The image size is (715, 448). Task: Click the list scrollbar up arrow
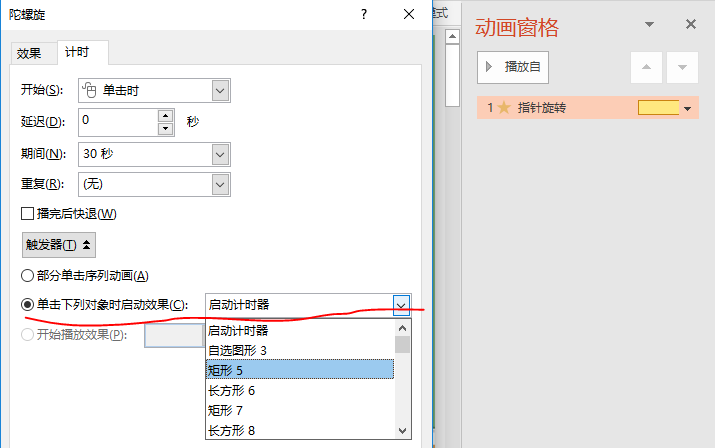(x=402, y=328)
